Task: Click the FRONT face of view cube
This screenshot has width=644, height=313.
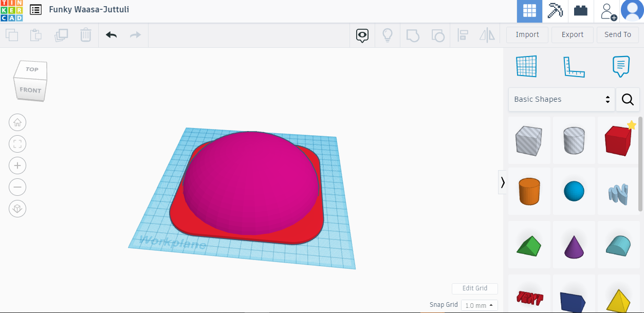Action: (30, 90)
